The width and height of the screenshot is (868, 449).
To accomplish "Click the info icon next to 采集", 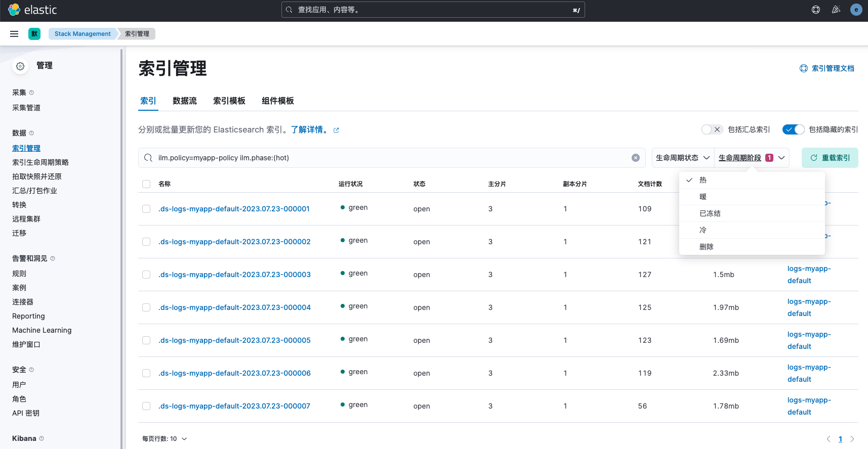I will pyautogui.click(x=31, y=93).
